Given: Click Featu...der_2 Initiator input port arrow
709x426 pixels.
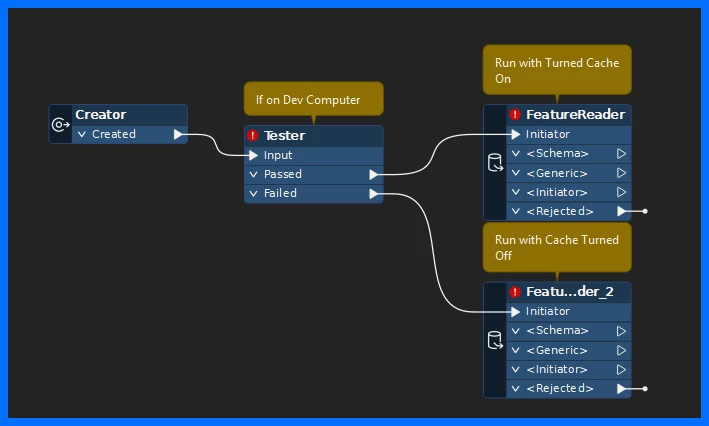Looking at the screenshot, I should tap(515, 312).
